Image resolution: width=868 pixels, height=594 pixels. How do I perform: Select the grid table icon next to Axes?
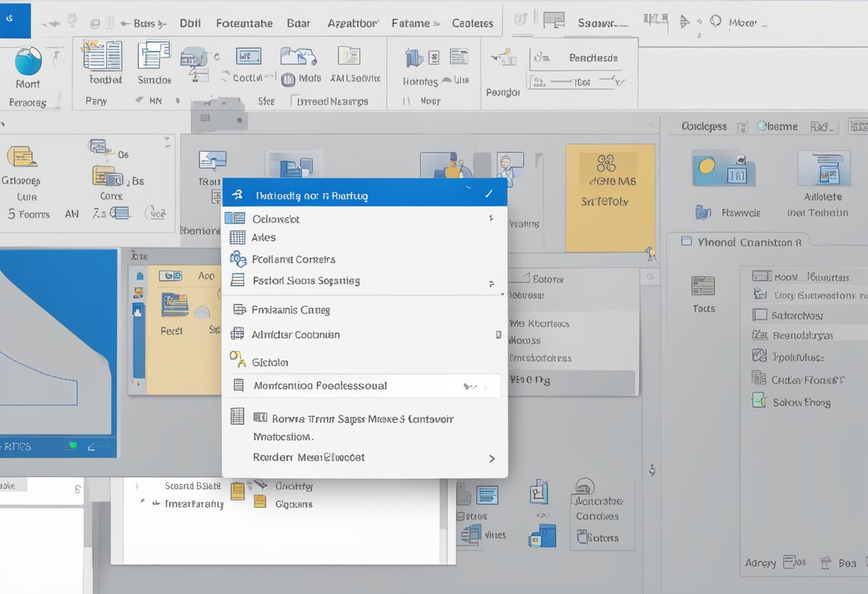pyautogui.click(x=238, y=237)
